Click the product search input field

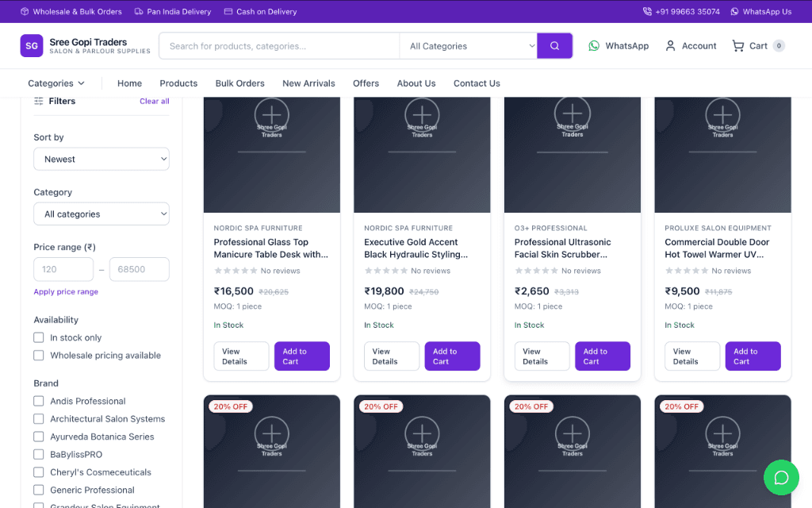click(x=280, y=45)
